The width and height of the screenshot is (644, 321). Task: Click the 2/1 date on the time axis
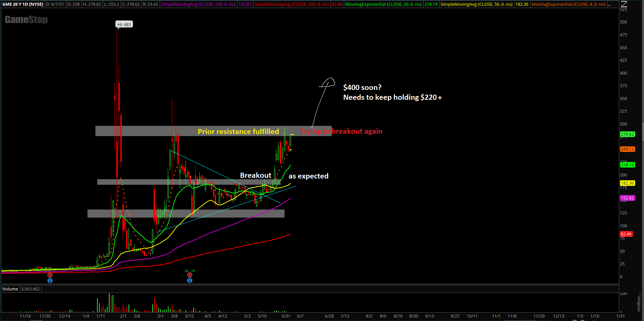click(x=123, y=316)
